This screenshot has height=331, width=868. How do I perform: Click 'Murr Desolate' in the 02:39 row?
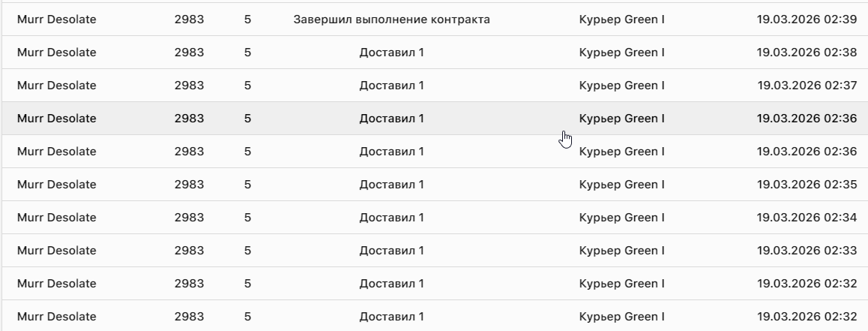point(56,19)
